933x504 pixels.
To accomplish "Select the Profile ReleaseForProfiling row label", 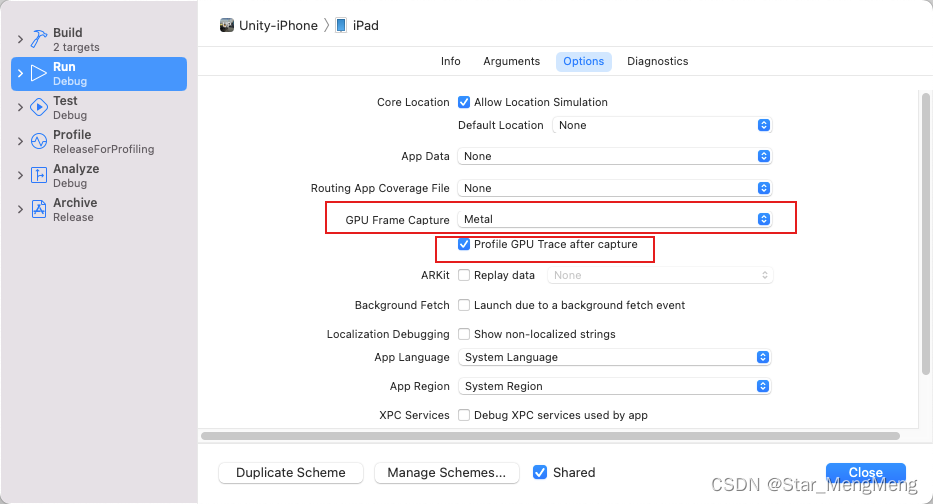I will point(104,141).
